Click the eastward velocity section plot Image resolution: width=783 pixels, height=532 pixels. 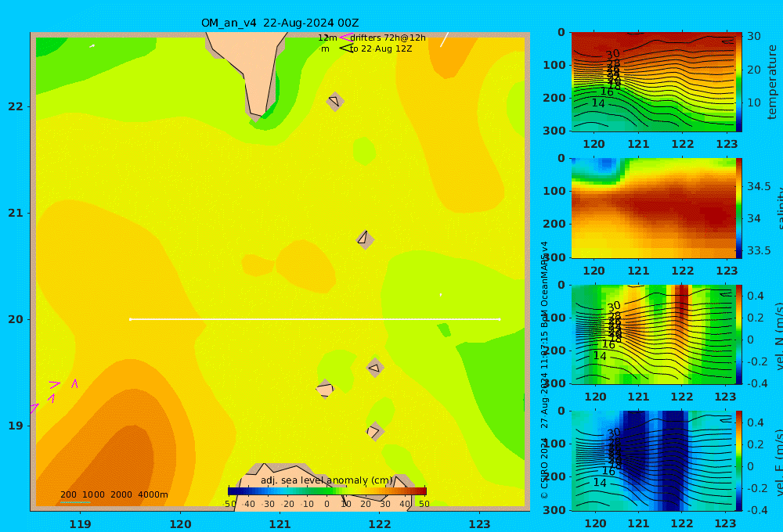(x=653, y=461)
